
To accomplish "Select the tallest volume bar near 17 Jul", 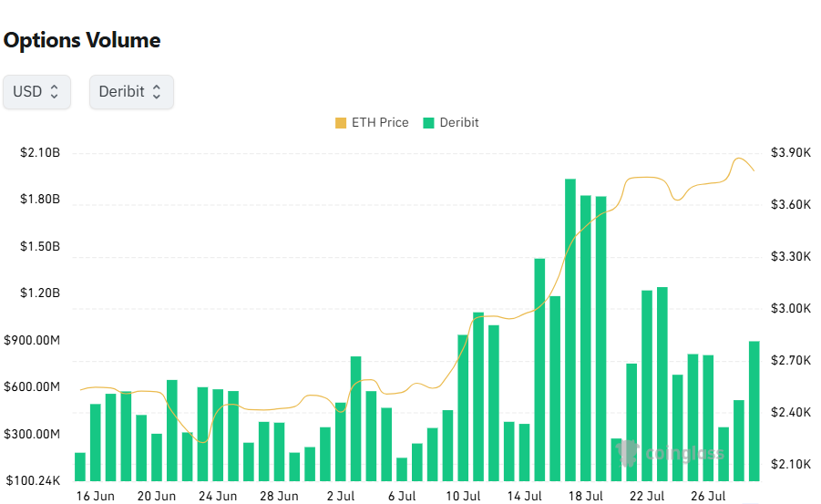I will click(x=570, y=330).
